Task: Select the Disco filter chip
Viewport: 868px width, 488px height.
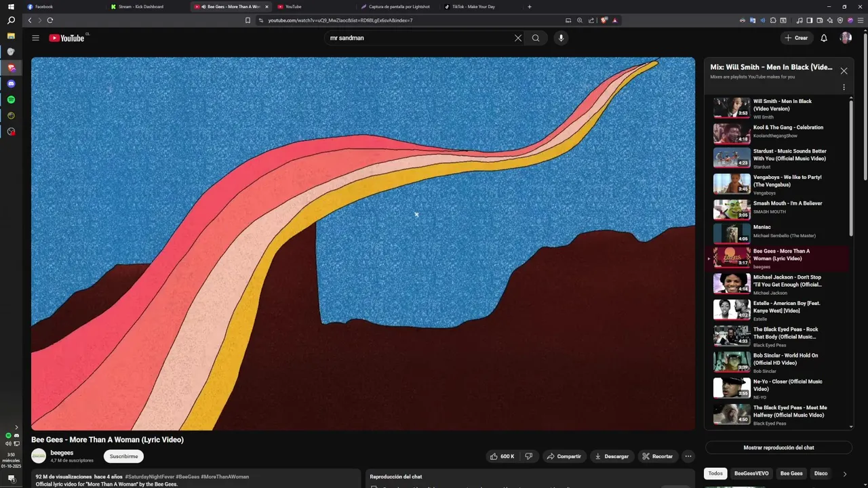Action: [x=821, y=473]
